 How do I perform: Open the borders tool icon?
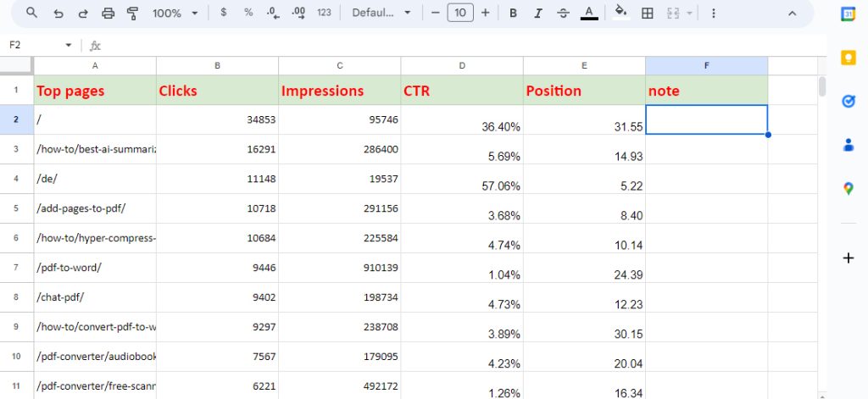tap(647, 14)
